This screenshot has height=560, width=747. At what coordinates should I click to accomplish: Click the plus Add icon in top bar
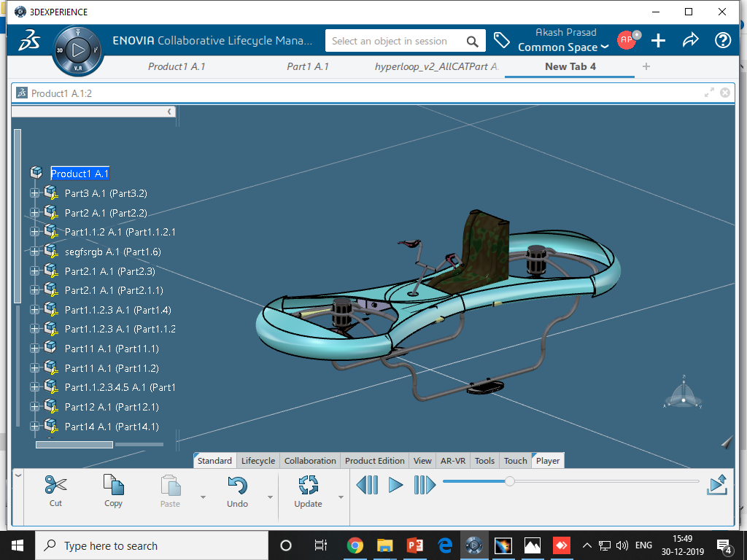click(659, 41)
